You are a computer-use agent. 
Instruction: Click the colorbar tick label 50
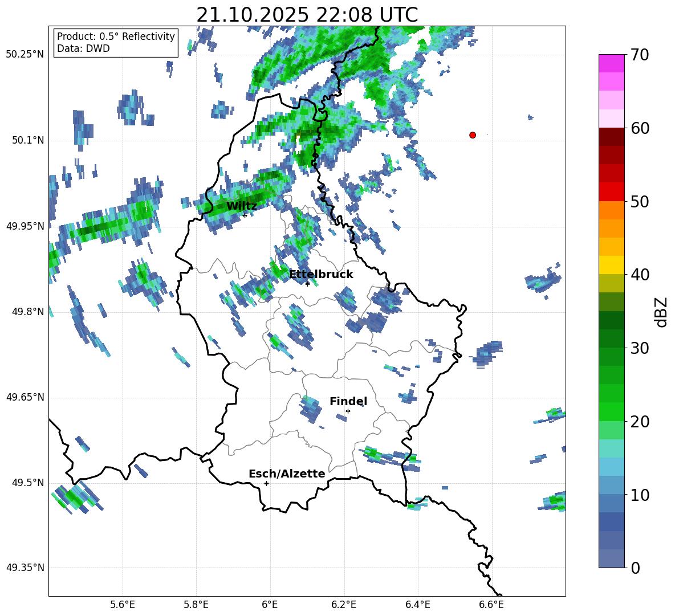640,202
